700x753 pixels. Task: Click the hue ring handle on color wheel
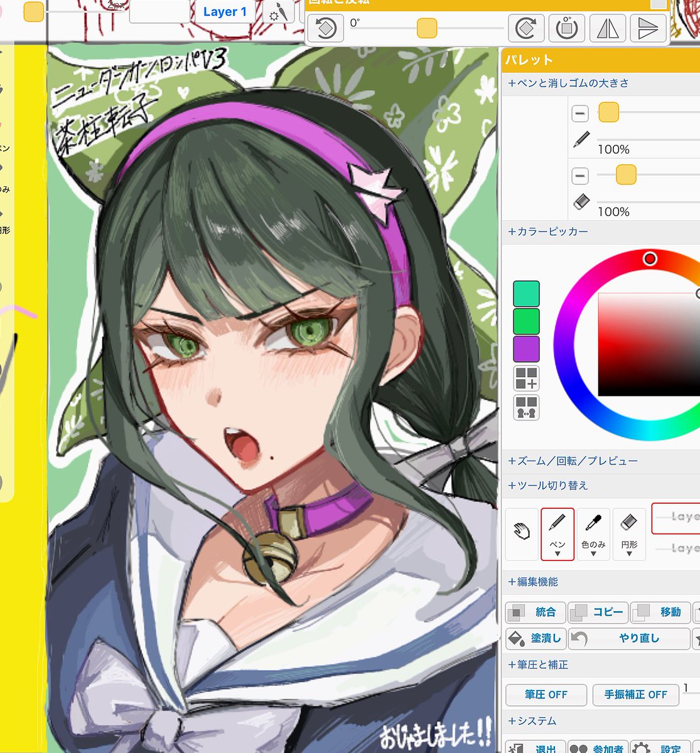(x=650, y=259)
